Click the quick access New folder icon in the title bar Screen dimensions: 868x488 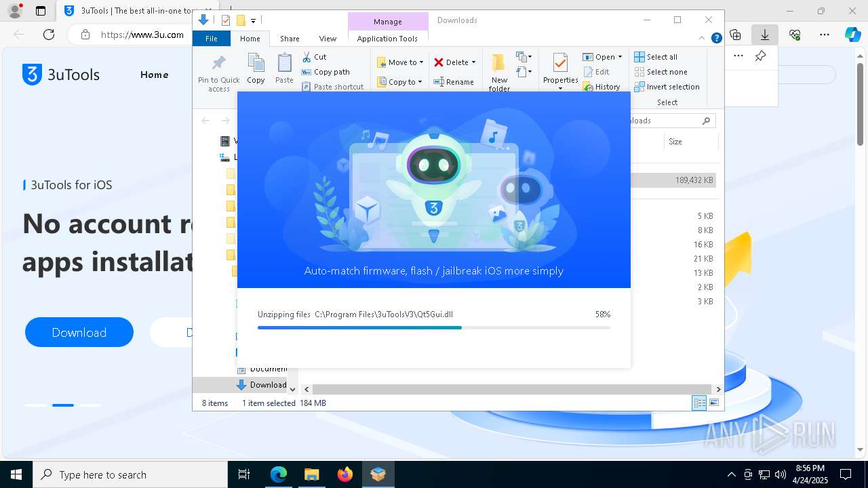tap(240, 20)
